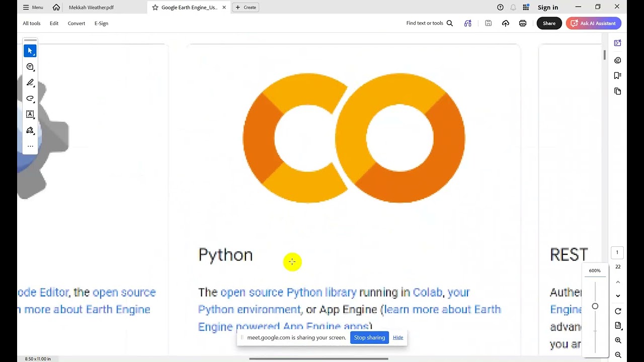644x362 pixels.
Task: Open the All tools menu
Action: coord(31,23)
